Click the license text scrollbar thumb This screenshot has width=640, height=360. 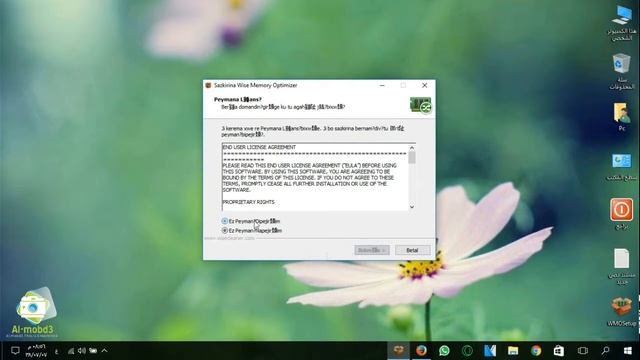(x=412, y=157)
